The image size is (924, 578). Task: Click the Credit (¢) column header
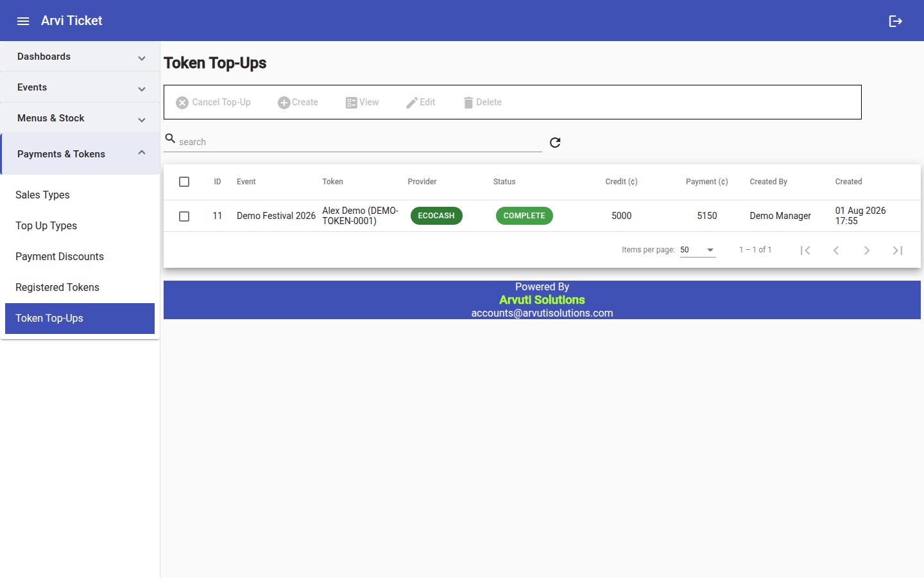click(621, 182)
